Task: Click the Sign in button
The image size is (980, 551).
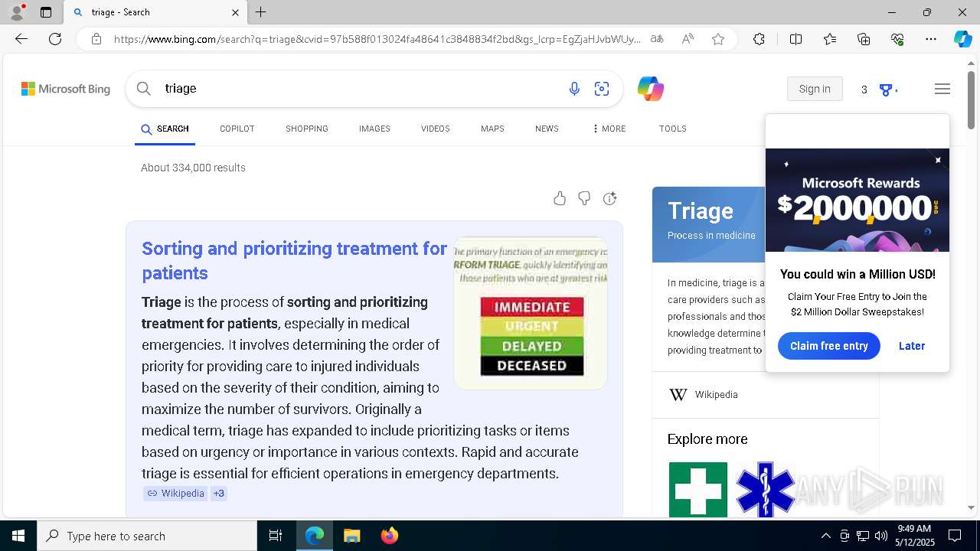Action: click(815, 89)
